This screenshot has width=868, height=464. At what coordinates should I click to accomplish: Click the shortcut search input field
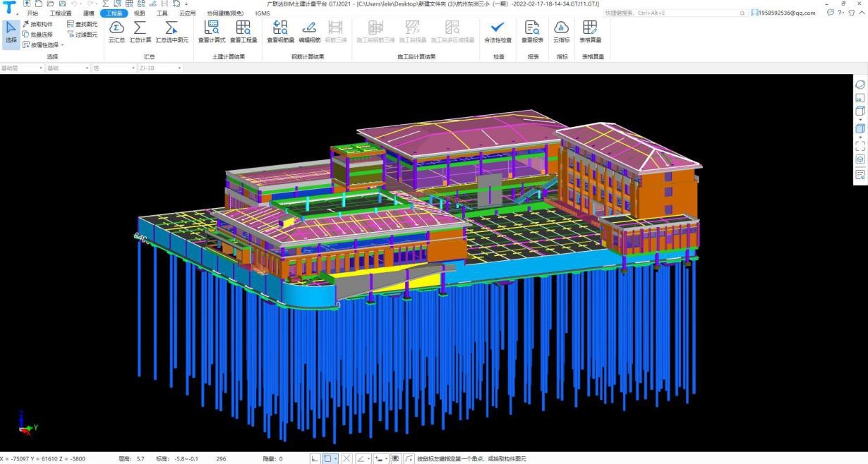coord(670,13)
